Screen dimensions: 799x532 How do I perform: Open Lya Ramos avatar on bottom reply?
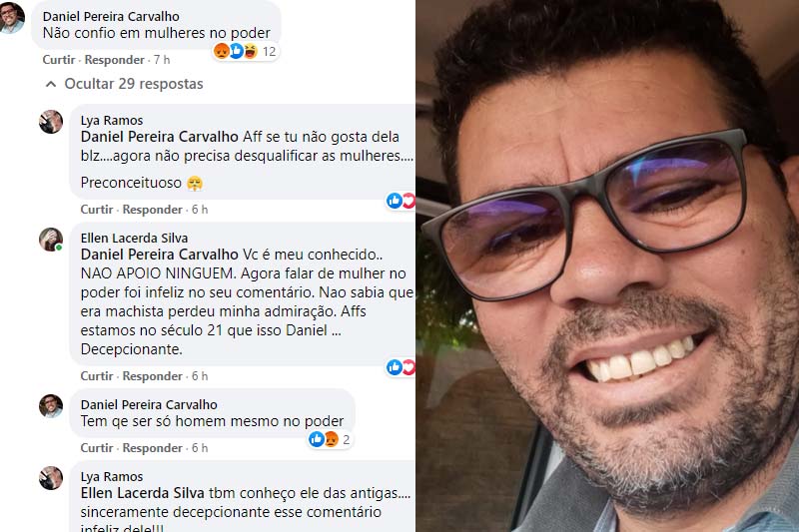pos(51,477)
